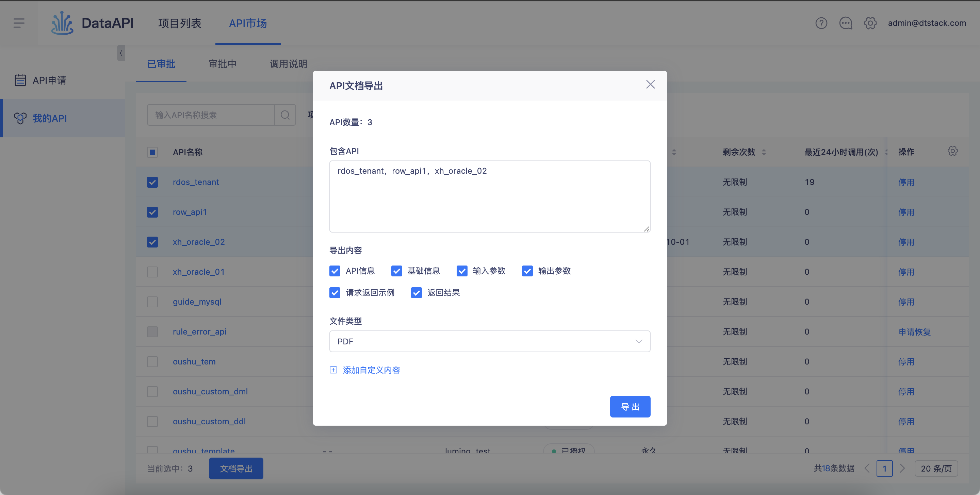
Task: Select the 已审批 tab
Action: [161, 64]
